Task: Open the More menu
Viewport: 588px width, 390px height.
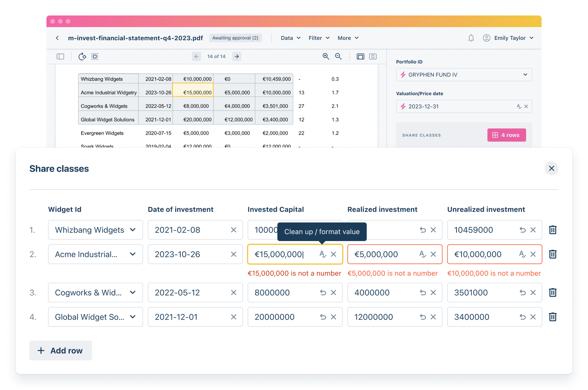Action: (347, 38)
